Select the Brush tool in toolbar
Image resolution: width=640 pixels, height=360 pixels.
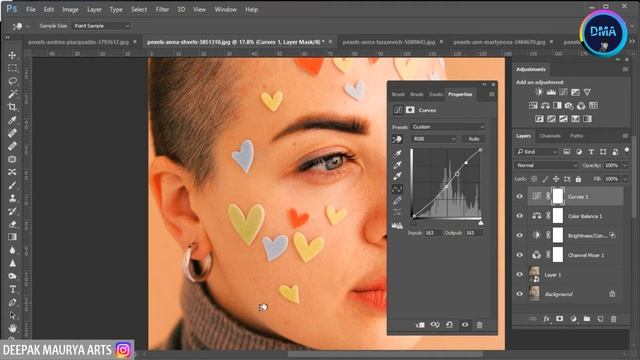(12, 185)
